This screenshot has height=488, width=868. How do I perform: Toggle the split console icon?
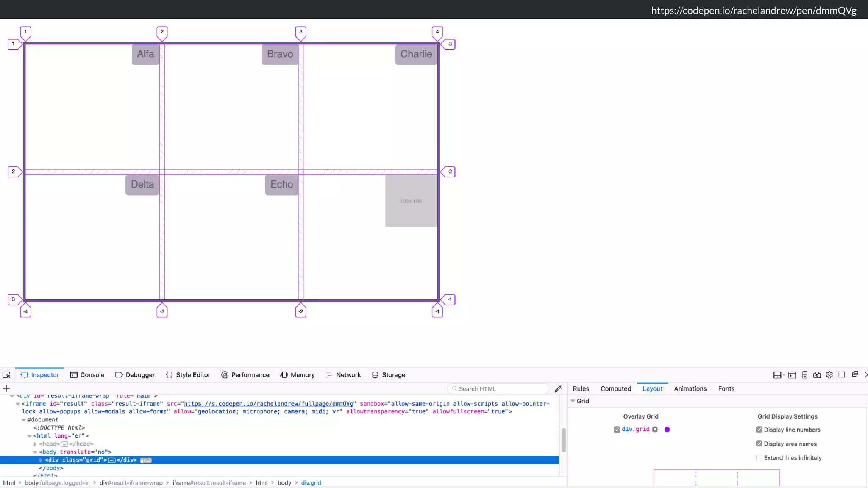pos(792,375)
